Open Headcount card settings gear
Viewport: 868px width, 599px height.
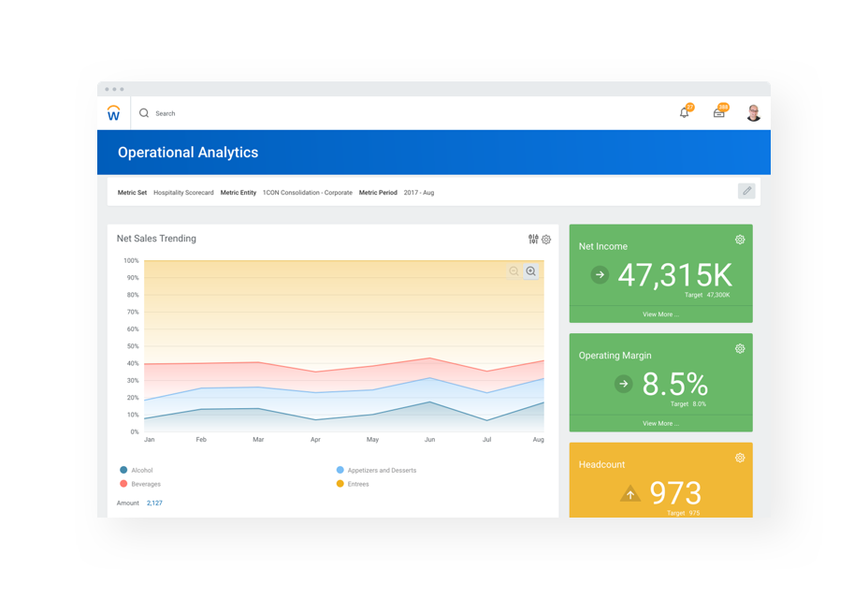pyautogui.click(x=740, y=458)
